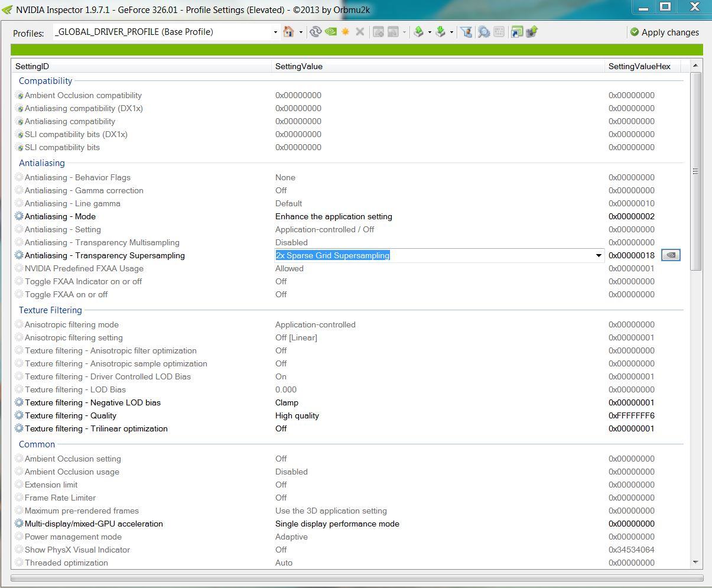Open the import profiles dropdown arrow
Viewport: 712px width, 588px height.
451,33
